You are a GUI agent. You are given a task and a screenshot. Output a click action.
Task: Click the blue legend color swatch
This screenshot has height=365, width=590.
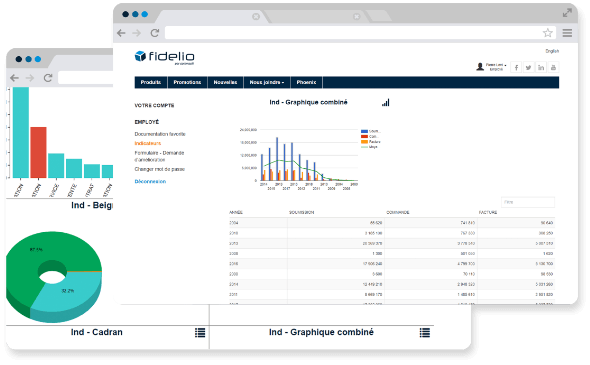364,131
